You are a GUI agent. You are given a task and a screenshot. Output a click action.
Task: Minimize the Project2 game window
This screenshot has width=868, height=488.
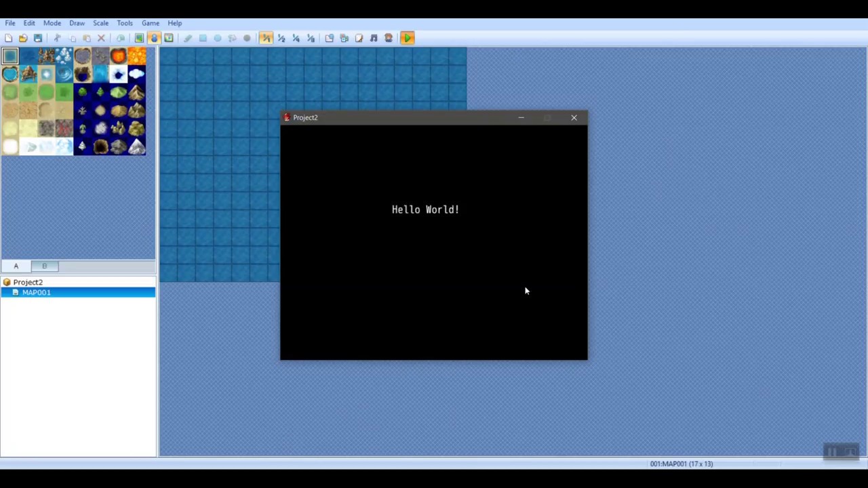pyautogui.click(x=521, y=118)
